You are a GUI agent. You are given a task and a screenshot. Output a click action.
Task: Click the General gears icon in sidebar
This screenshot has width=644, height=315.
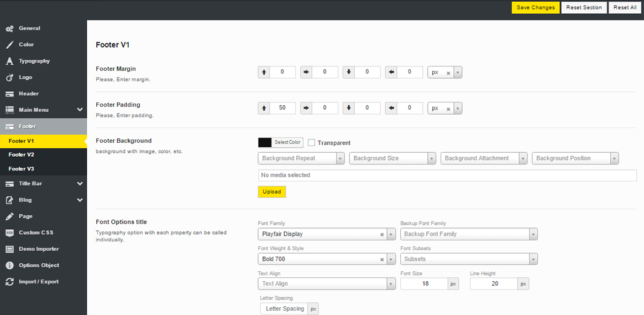(x=9, y=28)
